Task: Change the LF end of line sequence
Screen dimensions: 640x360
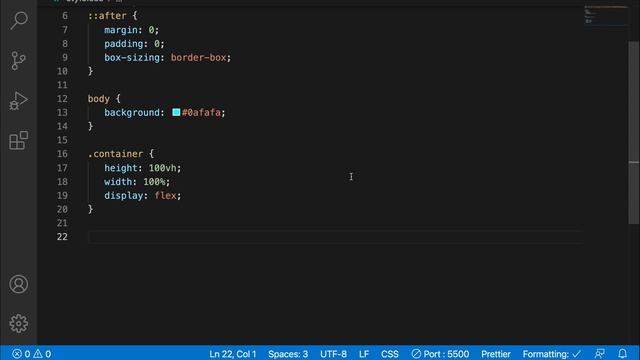Action: [x=364, y=354]
